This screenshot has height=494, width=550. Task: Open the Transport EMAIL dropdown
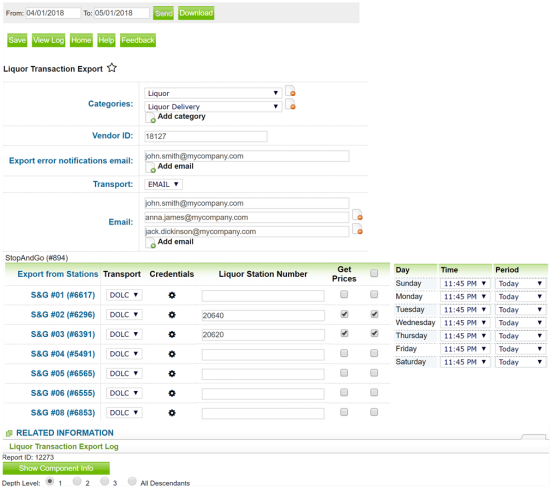click(163, 184)
